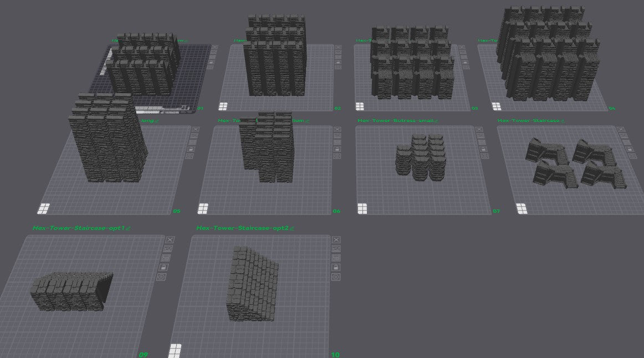Viewport: 644px width, 358px height.
Task: Auto-orient models on plate 05
Action: (195, 136)
